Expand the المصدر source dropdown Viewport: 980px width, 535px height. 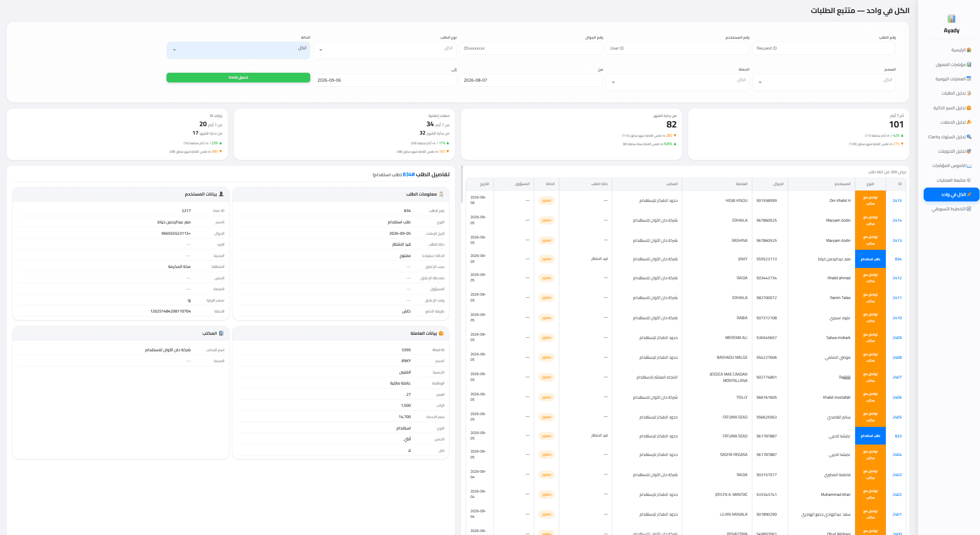point(824,82)
